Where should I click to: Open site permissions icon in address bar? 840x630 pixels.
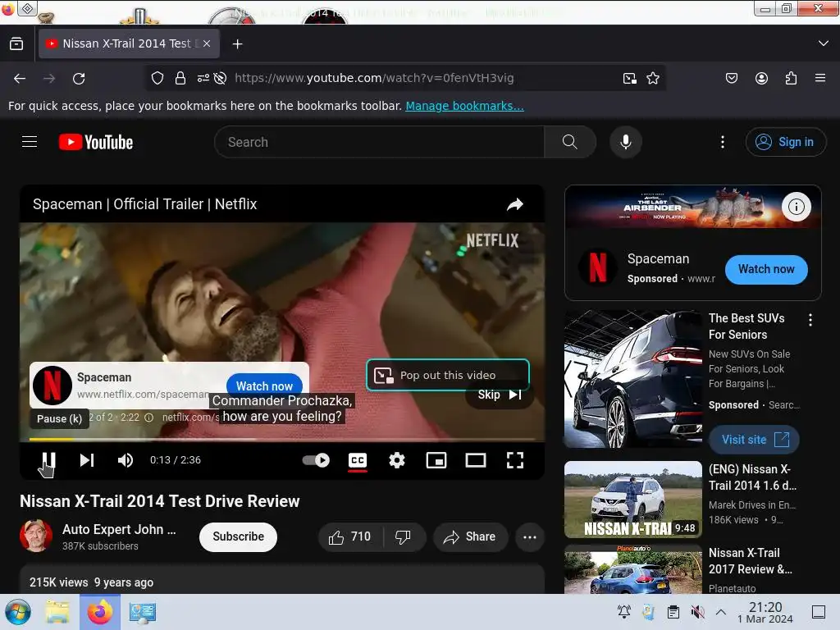pos(203,78)
